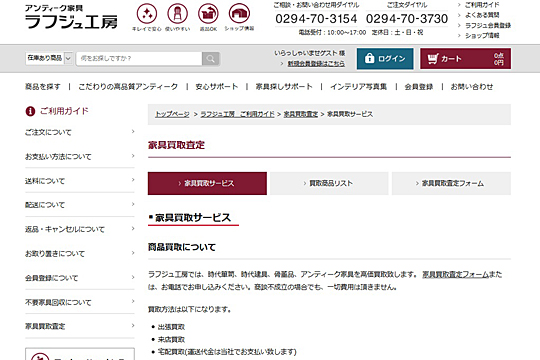Click chevron beside ご注文について

tap(133, 131)
